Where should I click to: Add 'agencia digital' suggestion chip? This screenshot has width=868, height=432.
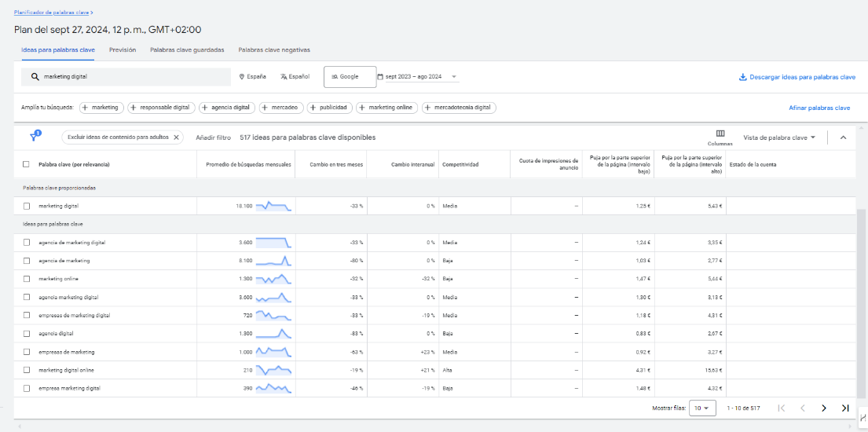coord(227,108)
